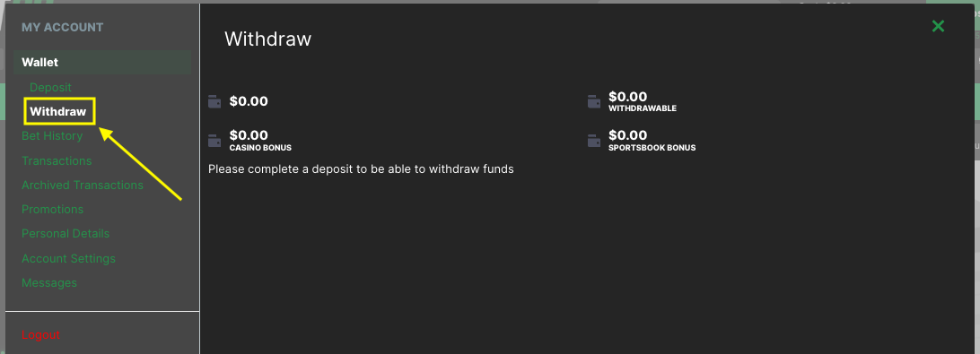Close the My Account panel with green X
980x354 pixels.
[x=938, y=26]
